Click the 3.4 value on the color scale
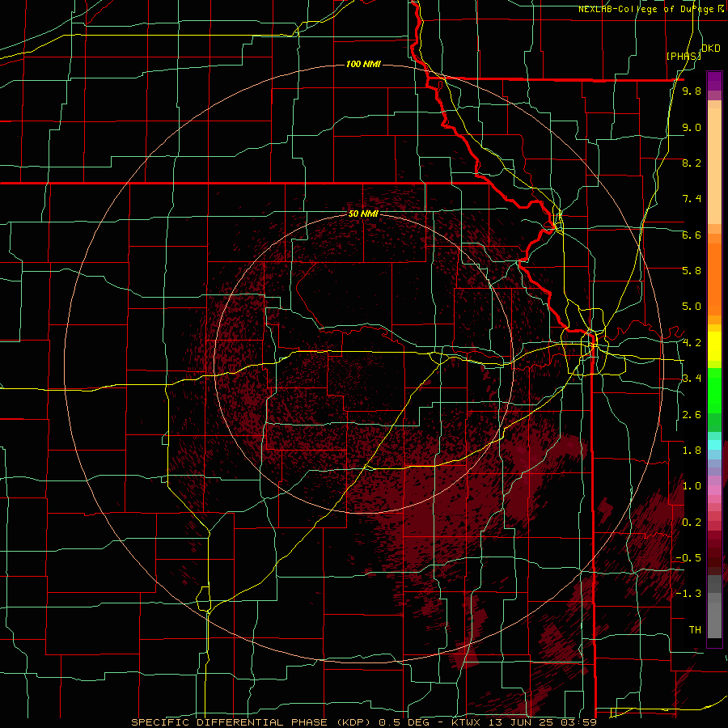 click(x=692, y=379)
